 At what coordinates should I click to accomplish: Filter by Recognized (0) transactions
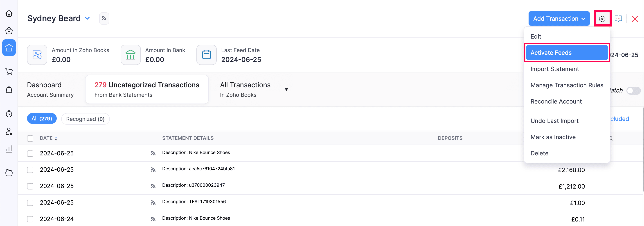tap(85, 119)
